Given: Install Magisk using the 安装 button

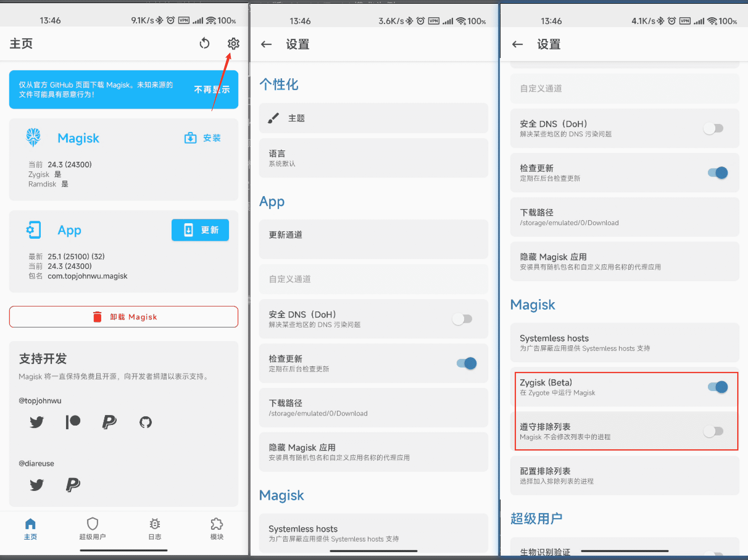Looking at the screenshot, I should click(202, 138).
